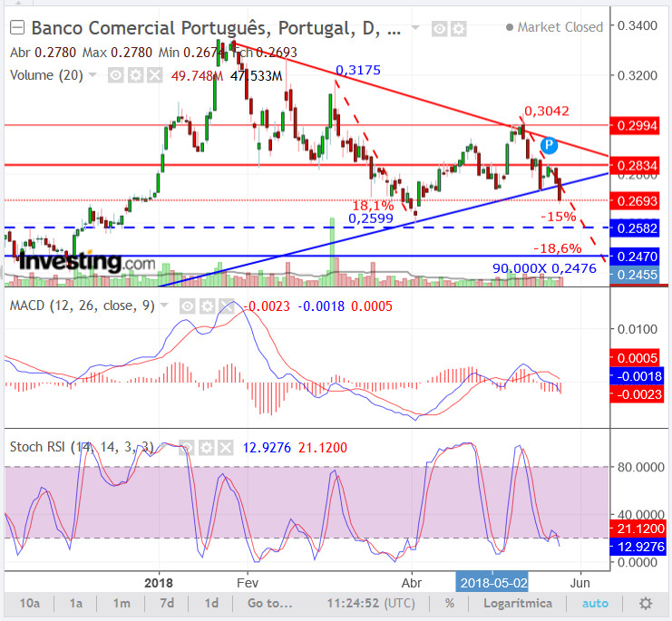Click the 21.1200 Stoch RSI value in legend
672x621 pixels.
(323, 448)
